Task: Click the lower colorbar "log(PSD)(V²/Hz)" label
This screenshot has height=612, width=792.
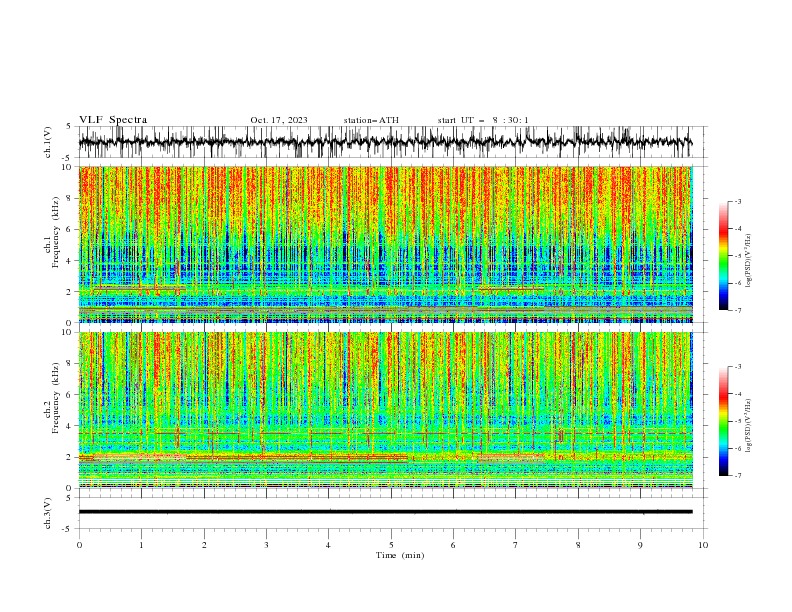Action: pyautogui.click(x=749, y=426)
